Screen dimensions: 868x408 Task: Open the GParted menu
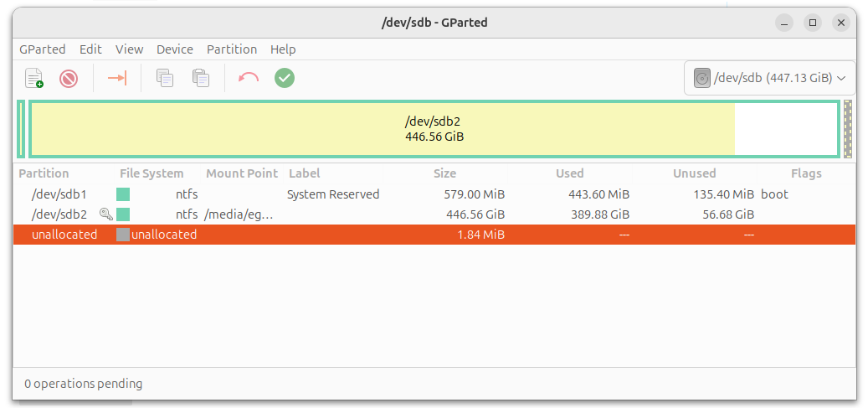(x=42, y=49)
